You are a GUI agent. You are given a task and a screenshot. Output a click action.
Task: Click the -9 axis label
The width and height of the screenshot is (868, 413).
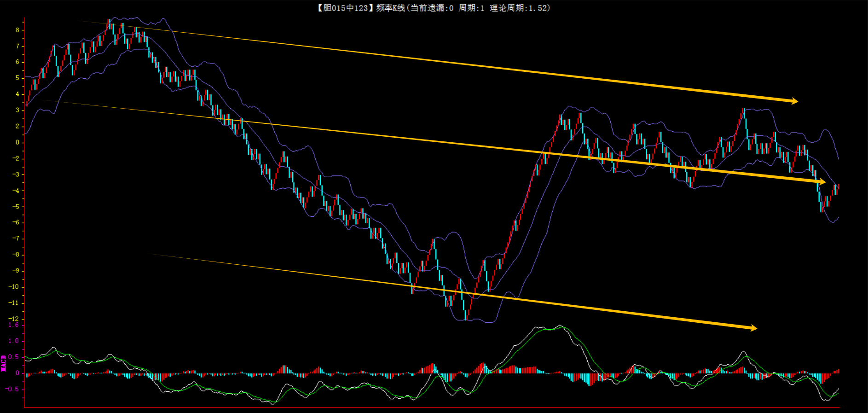[x=16, y=271]
